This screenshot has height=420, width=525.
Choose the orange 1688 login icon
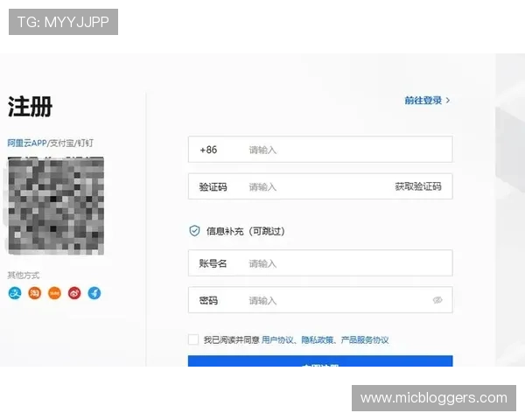54,293
